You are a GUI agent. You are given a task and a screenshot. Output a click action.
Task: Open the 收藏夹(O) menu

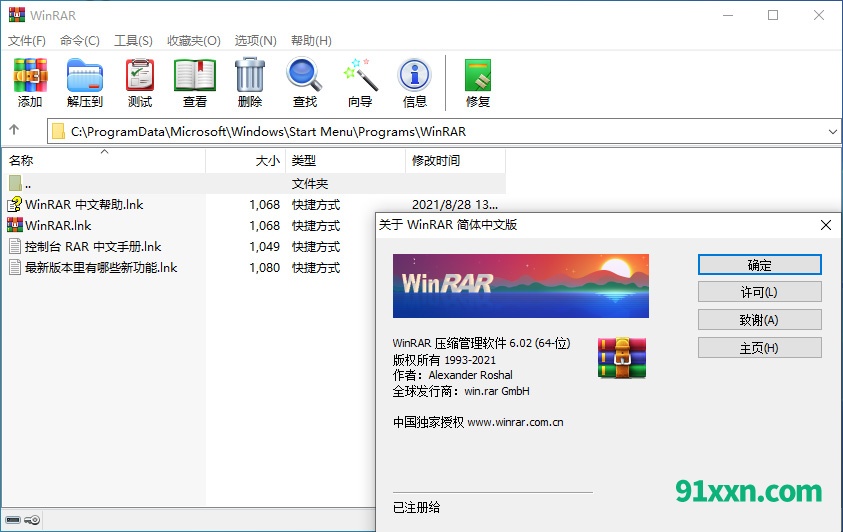[194, 41]
